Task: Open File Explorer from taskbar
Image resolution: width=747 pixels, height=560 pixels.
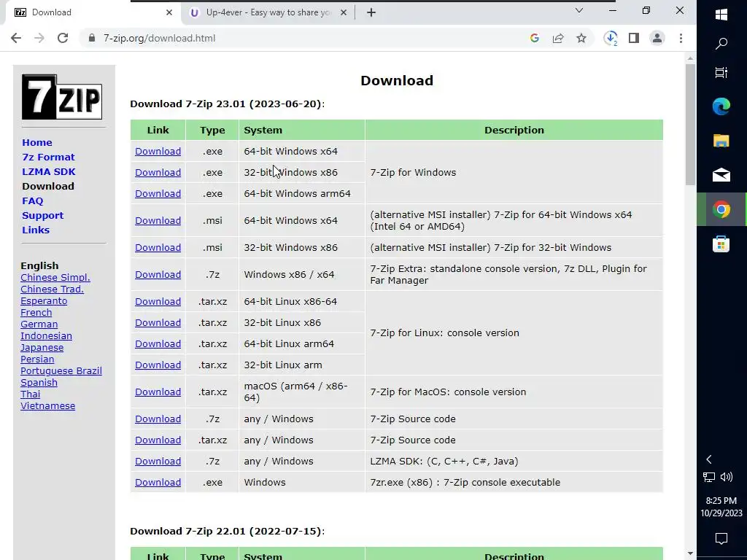Action: 721,141
